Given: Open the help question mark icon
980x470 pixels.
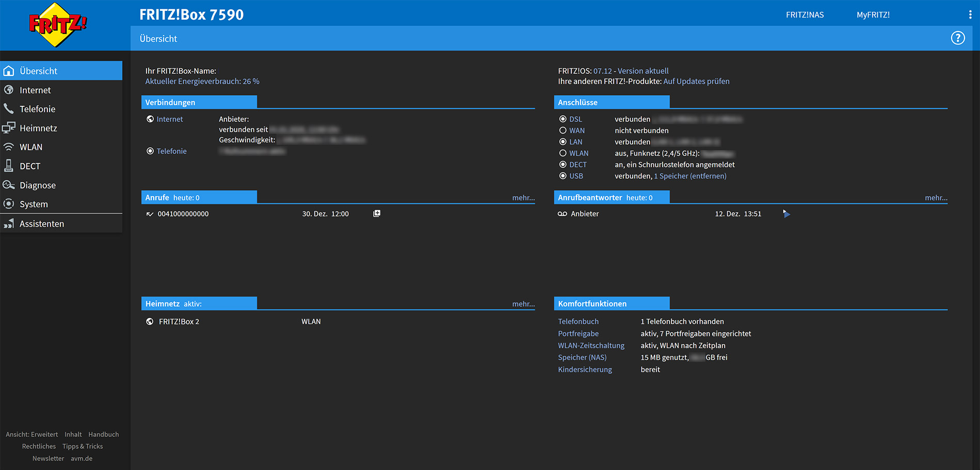Looking at the screenshot, I should (x=958, y=38).
